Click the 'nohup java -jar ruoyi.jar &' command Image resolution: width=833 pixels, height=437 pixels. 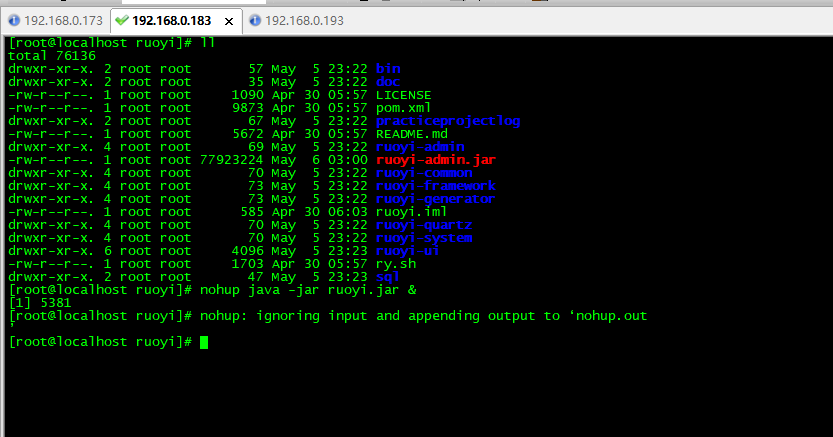coord(308,290)
